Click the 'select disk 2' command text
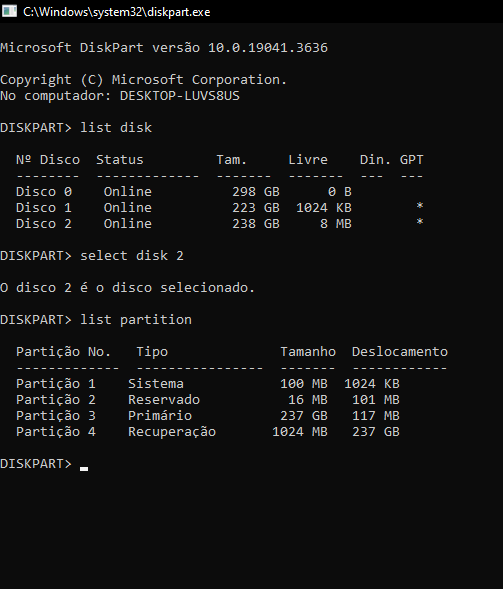 click(x=132, y=256)
